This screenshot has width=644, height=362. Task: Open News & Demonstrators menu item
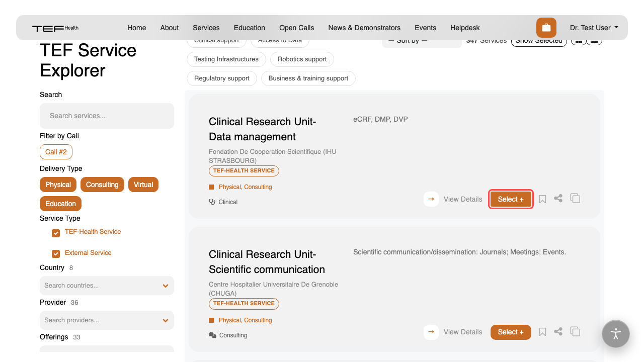tap(364, 28)
